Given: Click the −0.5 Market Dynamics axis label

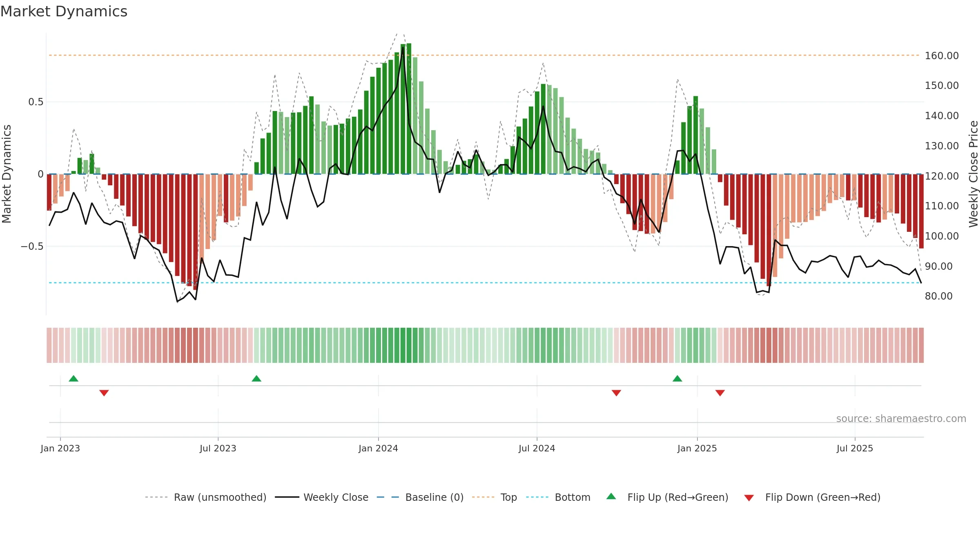Looking at the screenshot, I should coord(32,246).
